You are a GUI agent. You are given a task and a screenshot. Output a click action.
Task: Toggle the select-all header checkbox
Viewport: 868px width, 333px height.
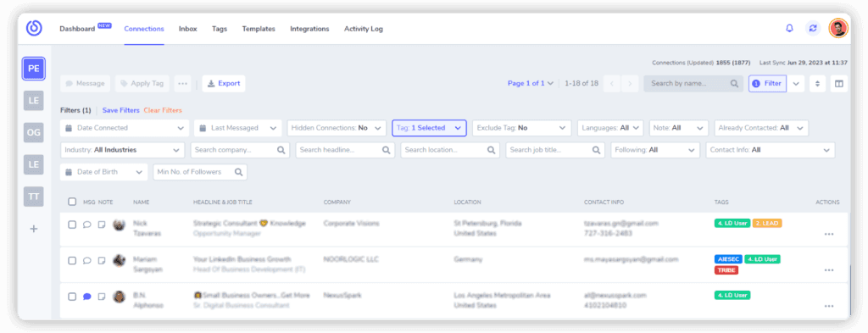tap(72, 202)
